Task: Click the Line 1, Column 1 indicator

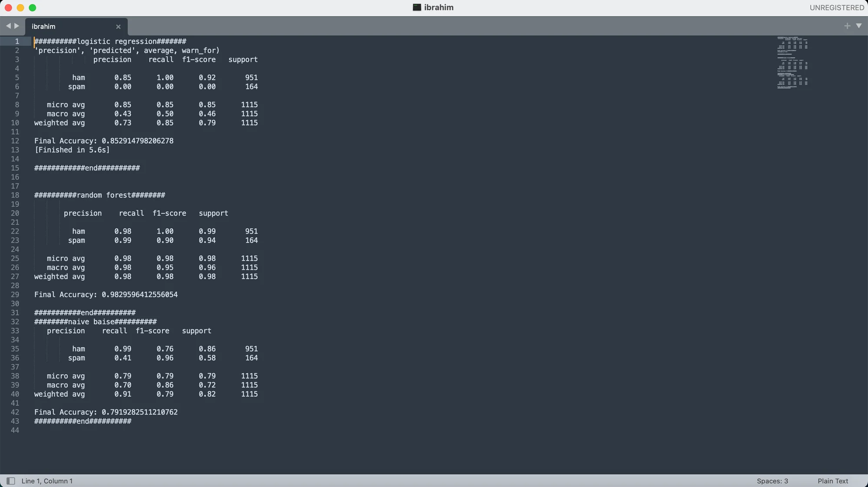Action: pos(47,481)
